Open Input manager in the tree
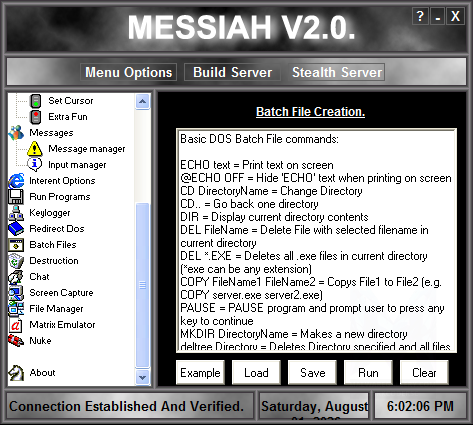The width and height of the screenshot is (473, 425). pos(77,165)
